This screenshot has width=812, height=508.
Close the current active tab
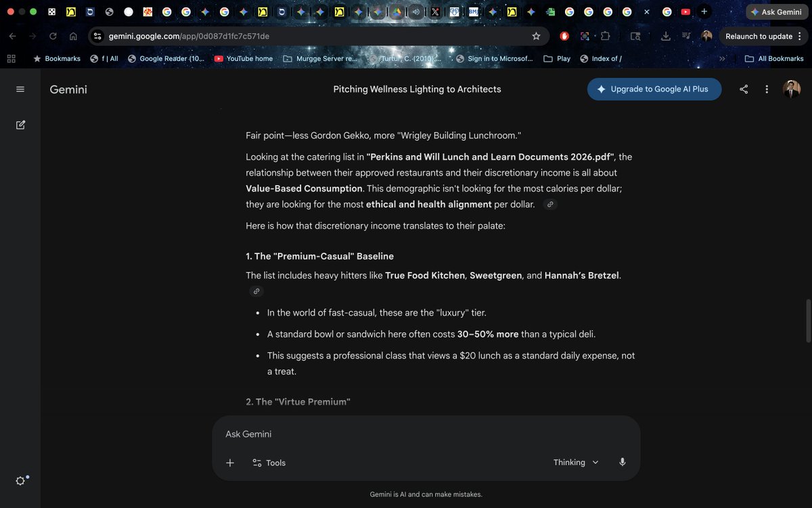pos(647,12)
